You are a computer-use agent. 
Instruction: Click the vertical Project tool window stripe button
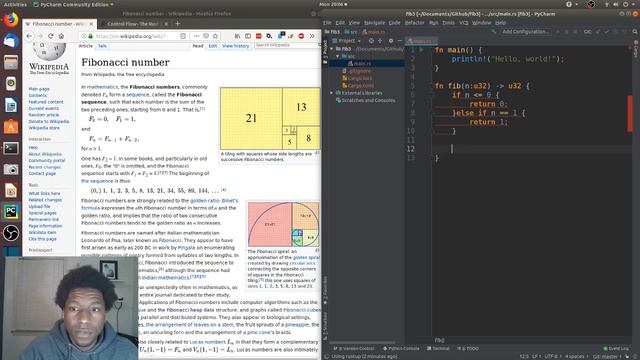point(325,52)
